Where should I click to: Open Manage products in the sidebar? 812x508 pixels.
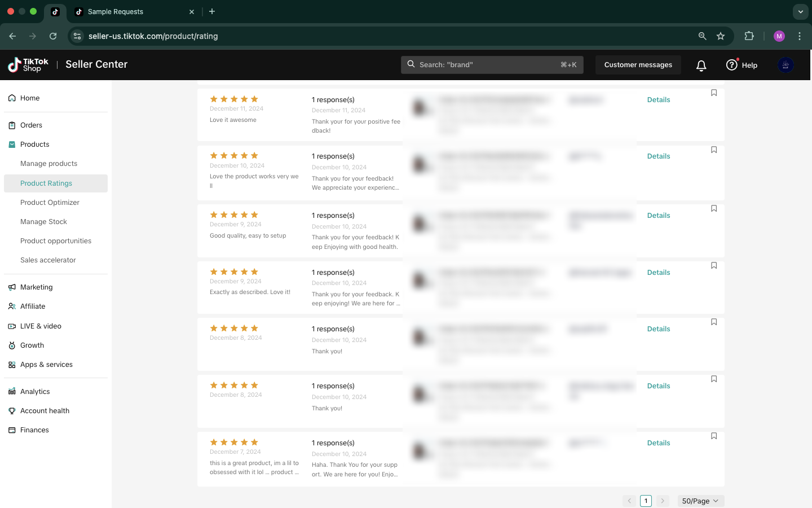point(48,164)
